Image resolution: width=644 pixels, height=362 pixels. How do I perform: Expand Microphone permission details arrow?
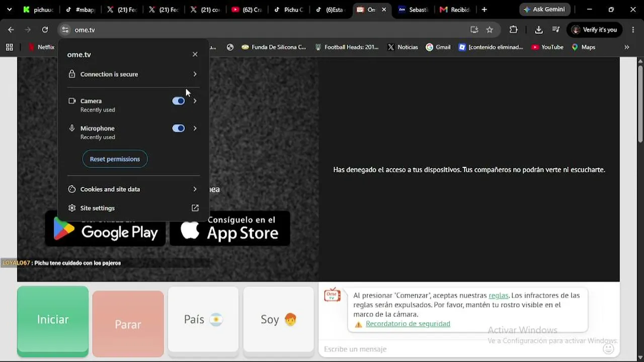pyautogui.click(x=195, y=128)
